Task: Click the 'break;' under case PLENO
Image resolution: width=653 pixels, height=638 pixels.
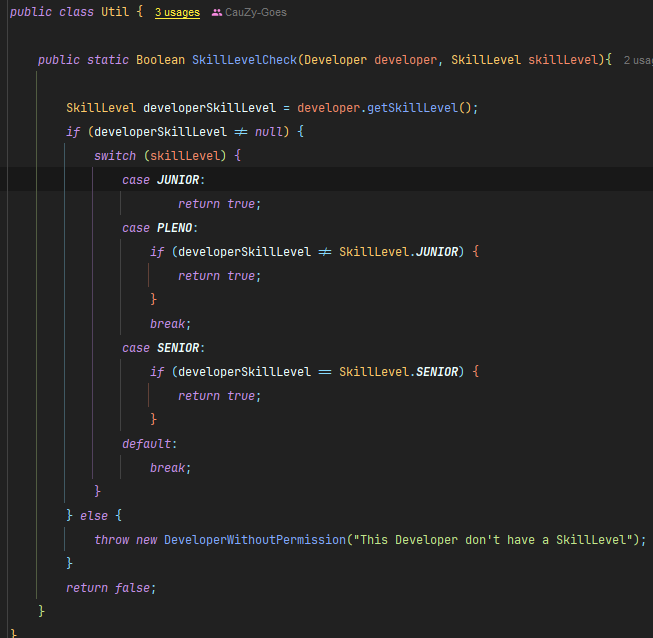Action: (170, 324)
